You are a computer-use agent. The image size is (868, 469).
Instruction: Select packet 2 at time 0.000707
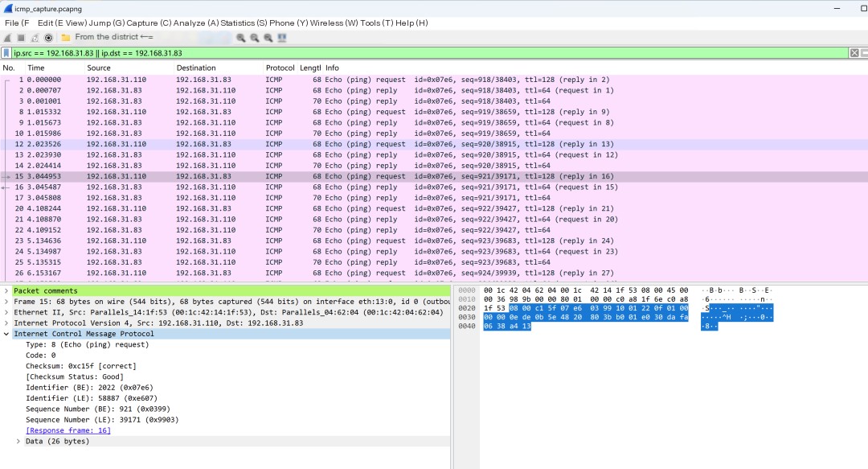click(434, 90)
